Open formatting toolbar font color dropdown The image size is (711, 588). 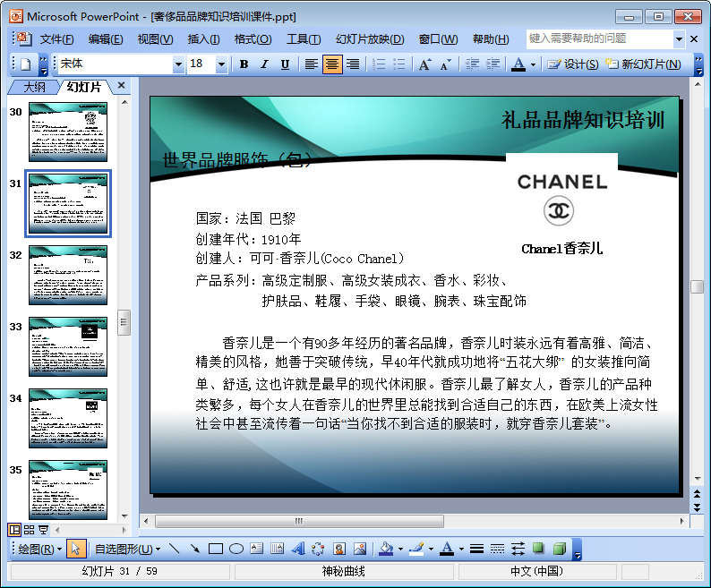pyautogui.click(x=534, y=64)
